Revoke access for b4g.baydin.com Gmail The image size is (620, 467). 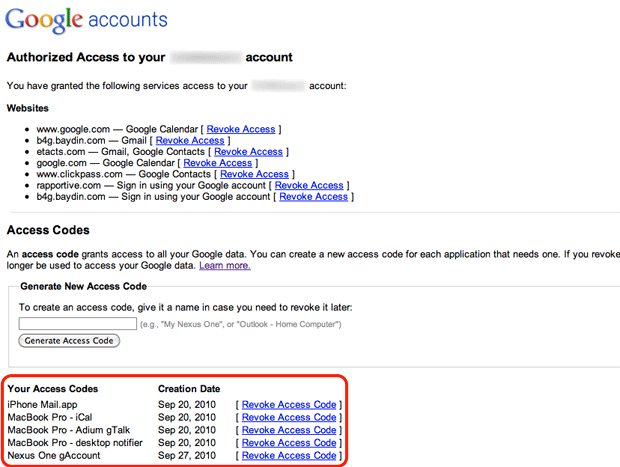[x=190, y=140]
